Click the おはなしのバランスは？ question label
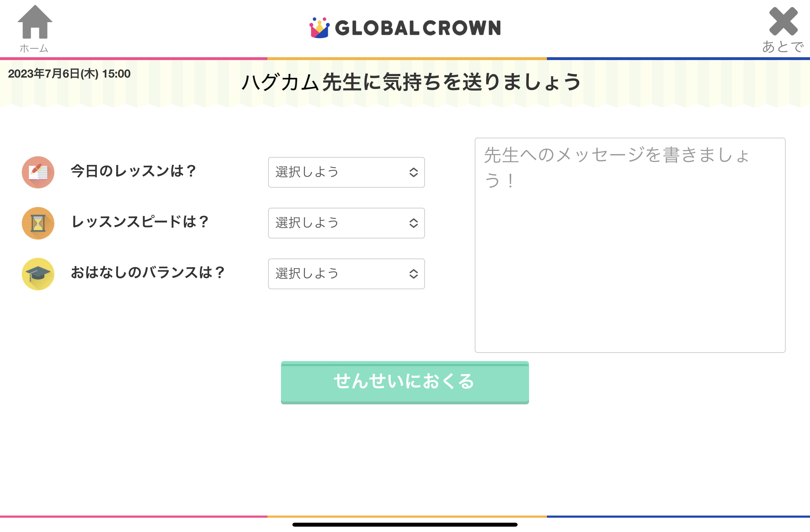The width and height of the screenshot is (810, 532). click(x=148, y=273)
